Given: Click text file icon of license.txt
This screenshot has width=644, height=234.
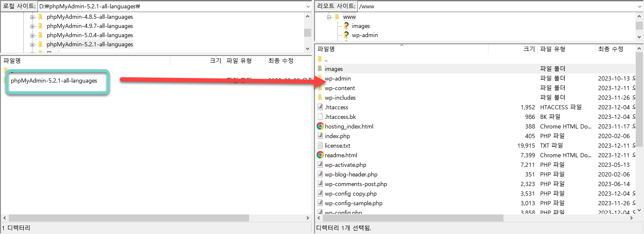Looking at the screenshot, I should coord(320,146).
